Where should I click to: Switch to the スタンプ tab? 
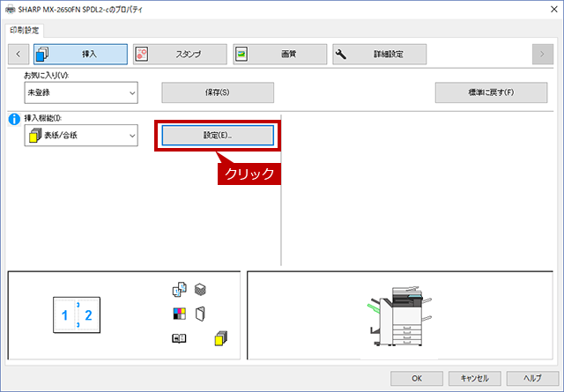click(180, 55)
